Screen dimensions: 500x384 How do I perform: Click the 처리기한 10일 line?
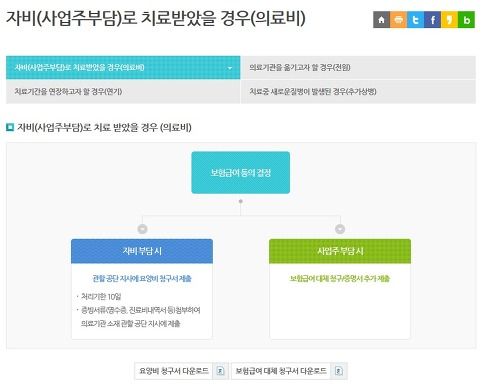(x=101, y=296)
